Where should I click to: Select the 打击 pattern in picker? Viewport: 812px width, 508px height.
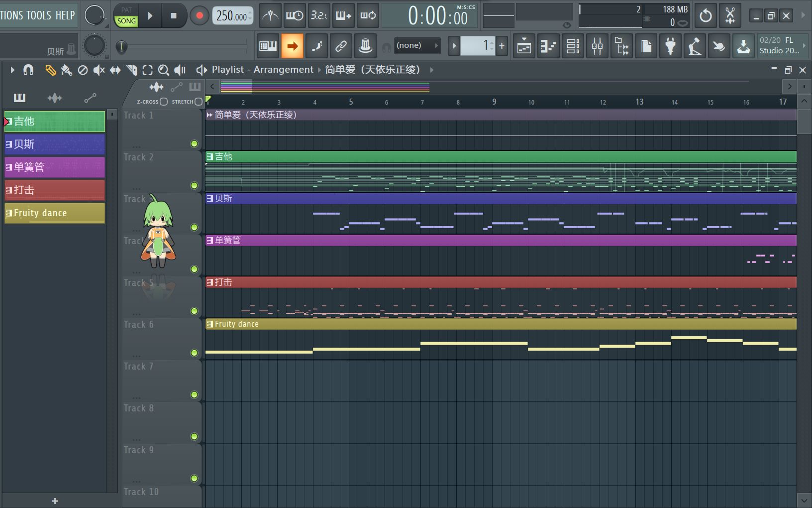coord(55,190)
